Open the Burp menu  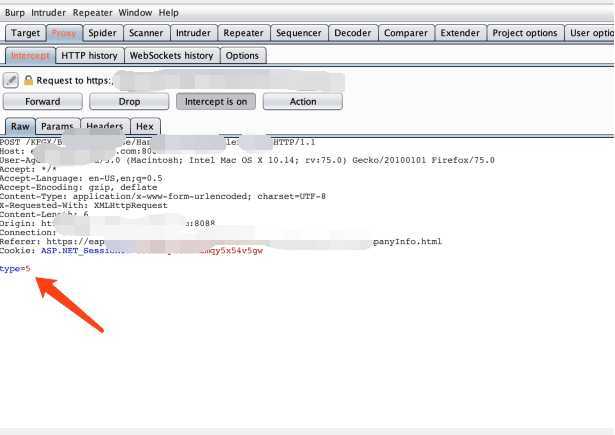(x=15, y=13)
